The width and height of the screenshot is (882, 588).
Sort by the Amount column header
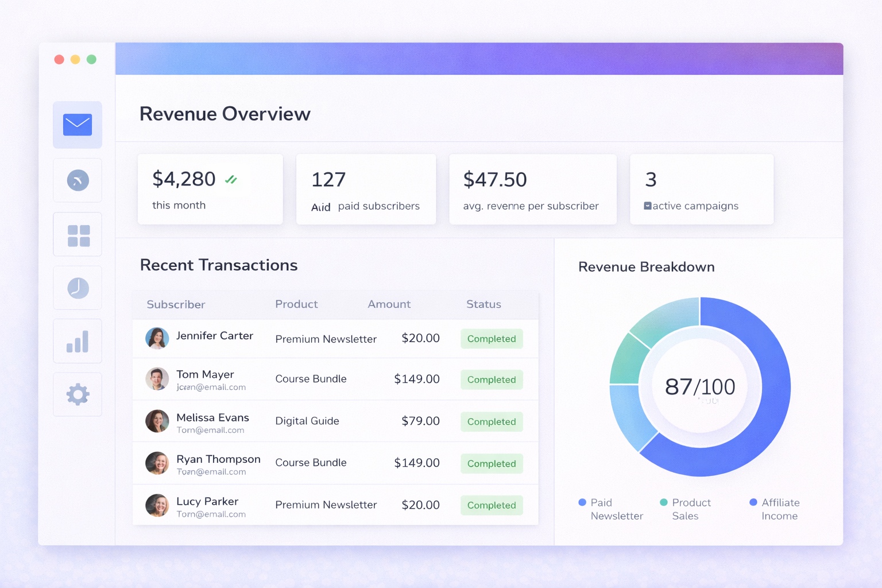[x=389, y=304]
